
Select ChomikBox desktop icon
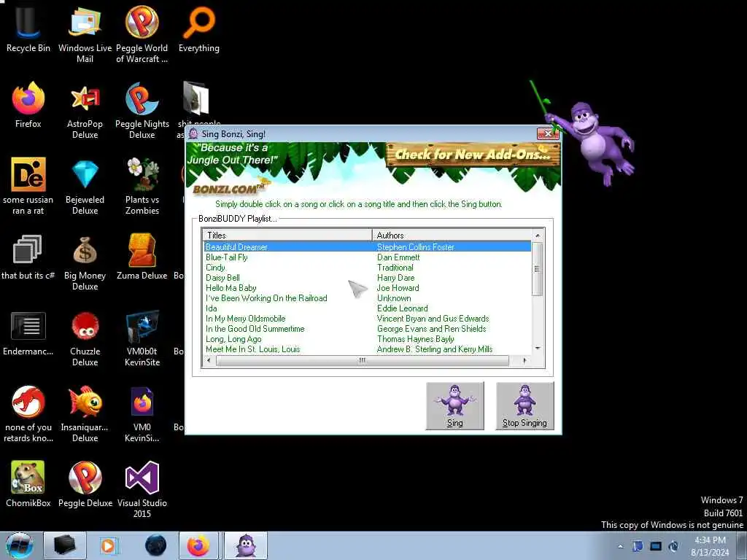coord(28,484)
